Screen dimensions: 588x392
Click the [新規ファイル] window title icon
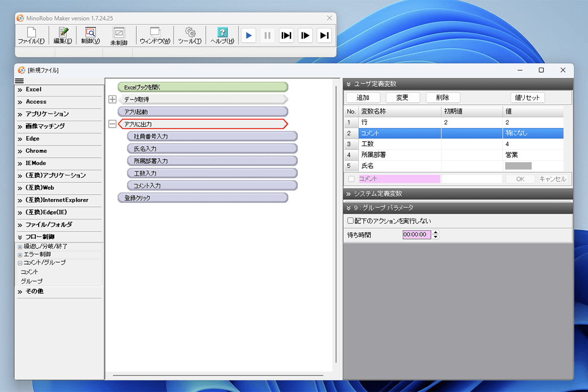[22, 70]
